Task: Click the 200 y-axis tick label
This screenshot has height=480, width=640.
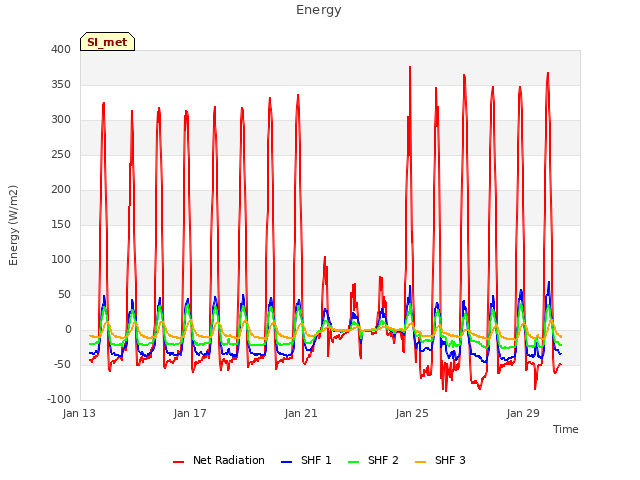Action: (x=61, y=189)
